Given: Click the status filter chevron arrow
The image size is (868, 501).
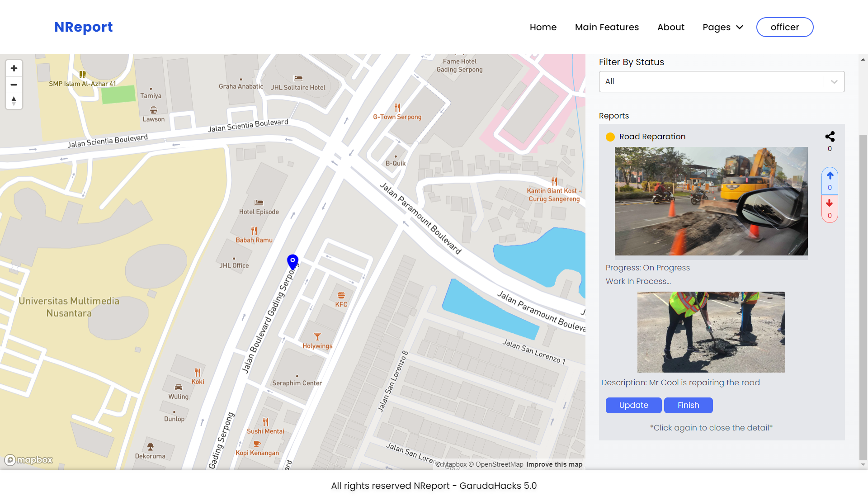Looking at the screenshot, I should 834,82.
